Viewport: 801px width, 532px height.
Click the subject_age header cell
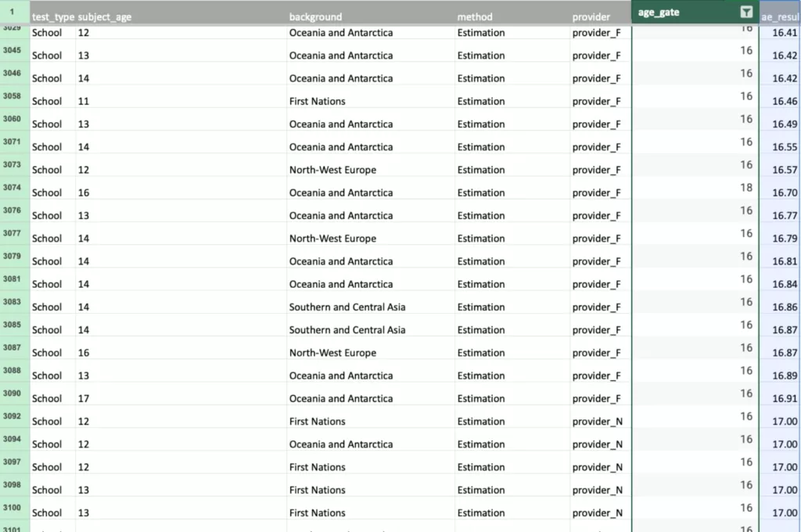pos(105,16)
